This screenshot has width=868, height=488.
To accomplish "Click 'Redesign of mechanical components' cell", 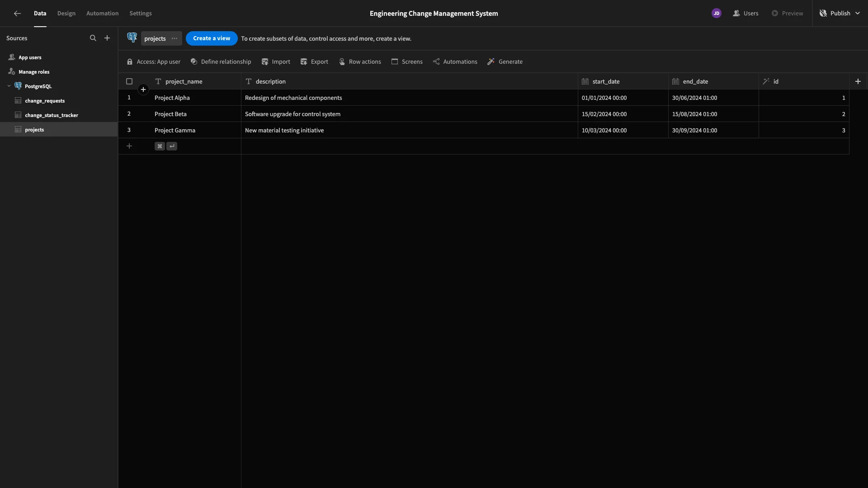I will 410,98.
